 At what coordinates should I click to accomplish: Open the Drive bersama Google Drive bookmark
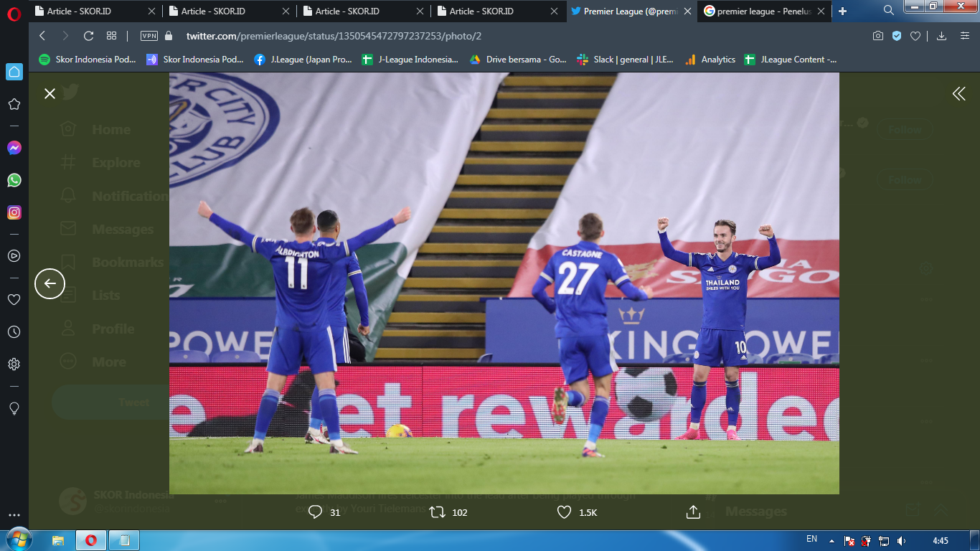coord(517,60)
